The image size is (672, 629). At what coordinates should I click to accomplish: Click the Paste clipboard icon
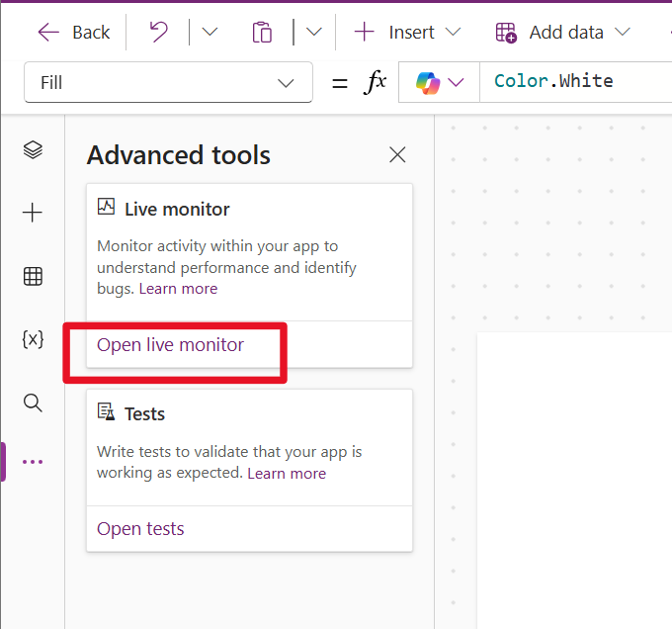[x=262, y=33]
